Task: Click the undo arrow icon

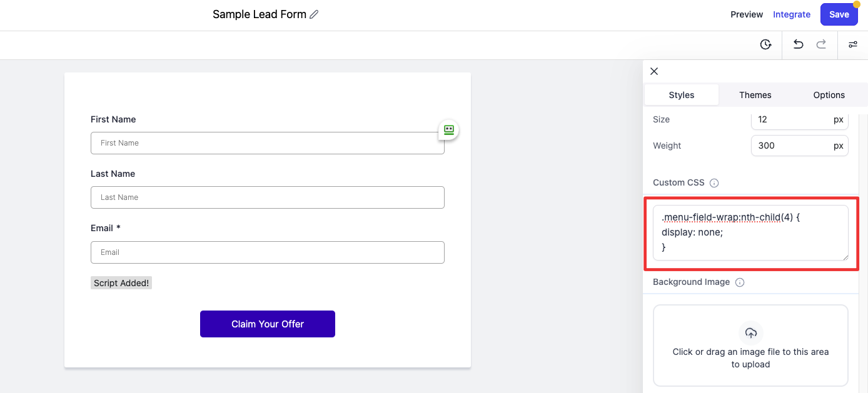Action: tap(798, 44)
